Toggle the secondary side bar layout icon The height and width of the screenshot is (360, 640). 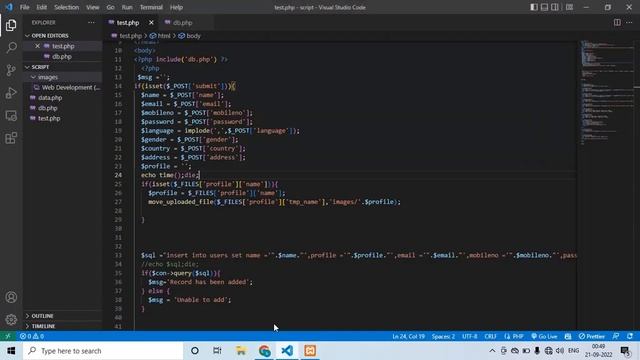pos(555,7)
